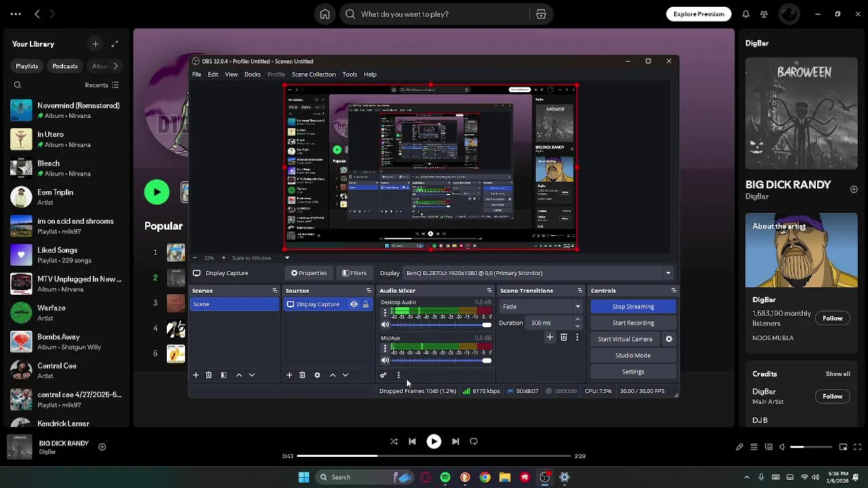The width and height of the screenshot is (868, 488).
Task: Open Audio Mixer bottom three-dot menu
Action: [x=399, y=375]
